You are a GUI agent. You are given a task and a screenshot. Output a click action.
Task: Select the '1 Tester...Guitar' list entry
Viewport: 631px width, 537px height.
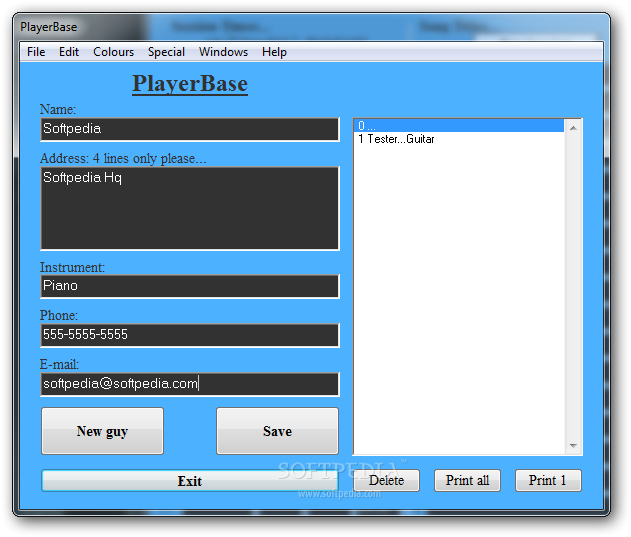[x=459, y=139]
